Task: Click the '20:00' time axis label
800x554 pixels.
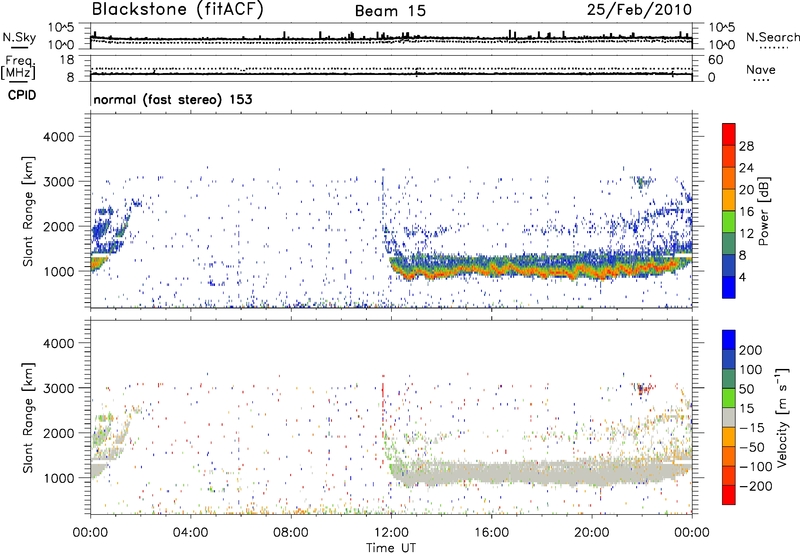Action: [x=592, y=533]
